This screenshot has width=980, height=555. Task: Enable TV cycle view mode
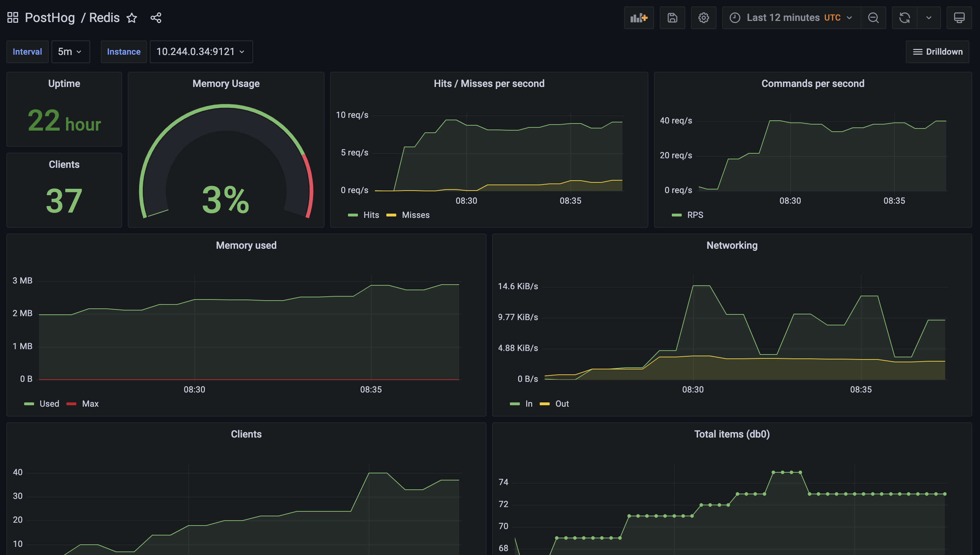pos(959,17)
